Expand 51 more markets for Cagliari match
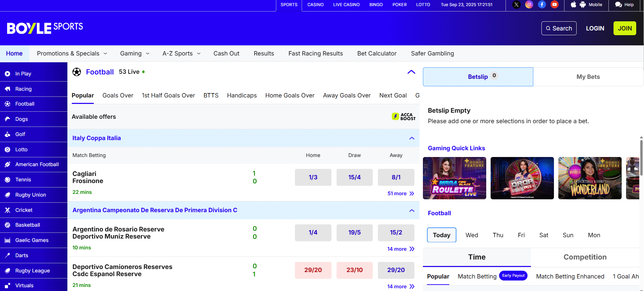This screenshot has height=291, width=644. coord(401,194)
